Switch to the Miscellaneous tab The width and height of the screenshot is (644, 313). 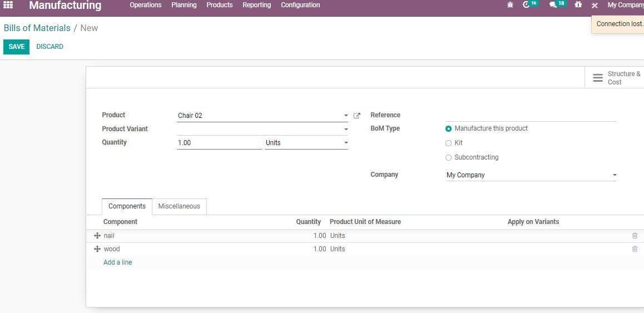click(179, 206)
